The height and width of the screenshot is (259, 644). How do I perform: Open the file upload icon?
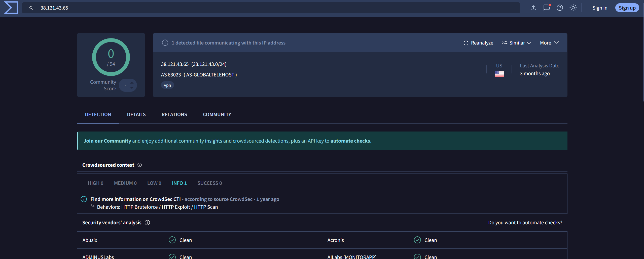coord(533,8)
